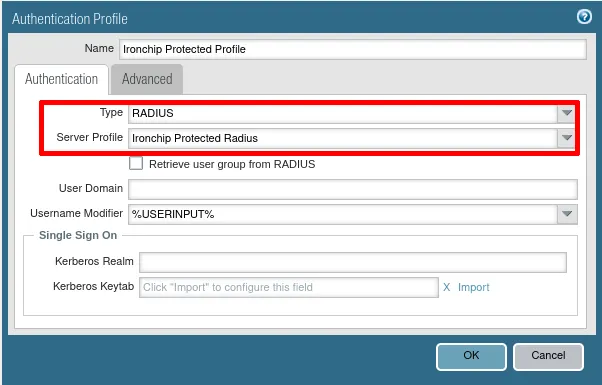Click the RADIUS value in Type field
Screen dimensions: 602x385
[152, 113]
